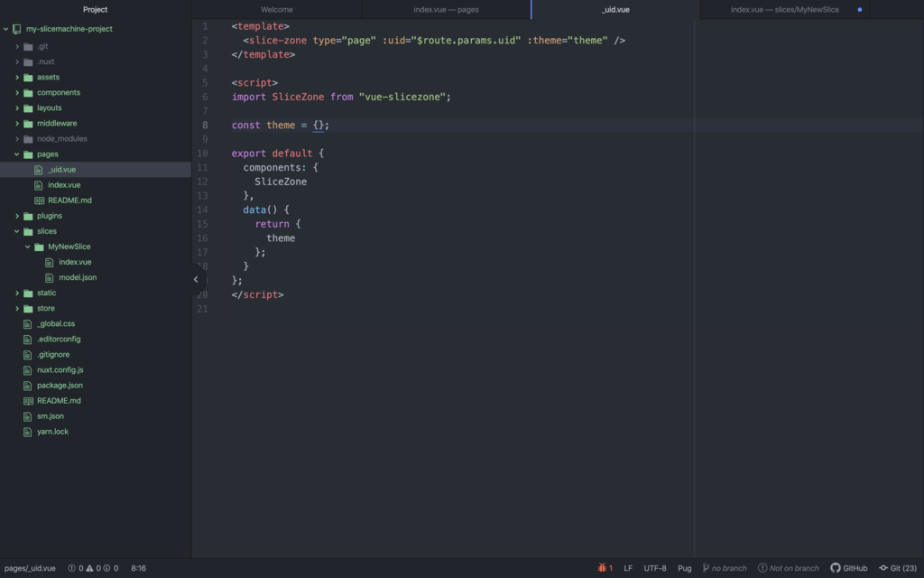Click the line ending indicator LF

pos(628,568)
